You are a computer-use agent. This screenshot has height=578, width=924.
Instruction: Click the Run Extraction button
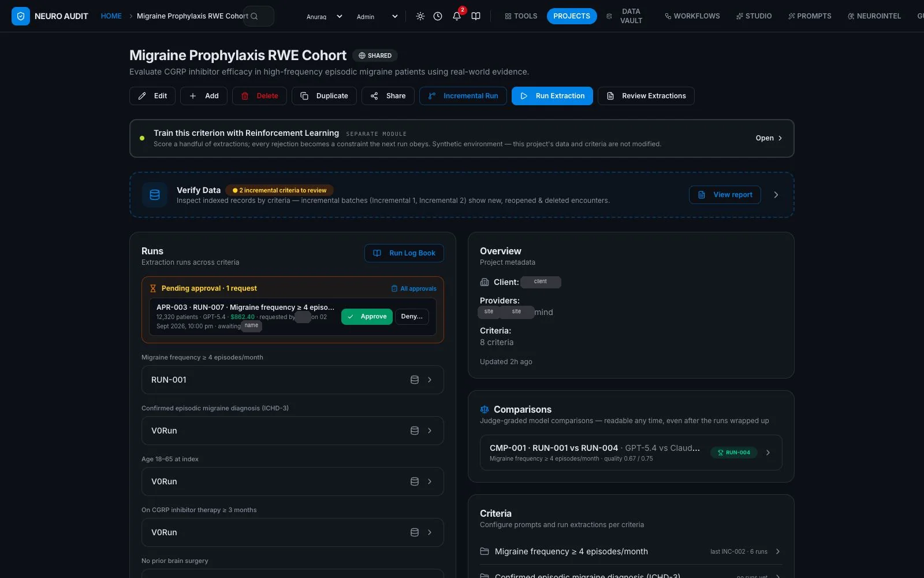point(552,96)
